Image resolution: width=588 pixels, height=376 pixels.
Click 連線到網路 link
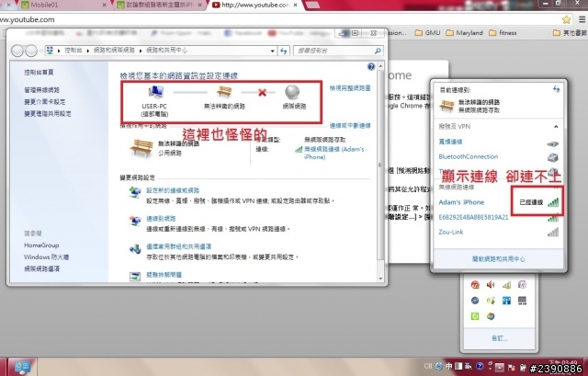coord(161,219)
